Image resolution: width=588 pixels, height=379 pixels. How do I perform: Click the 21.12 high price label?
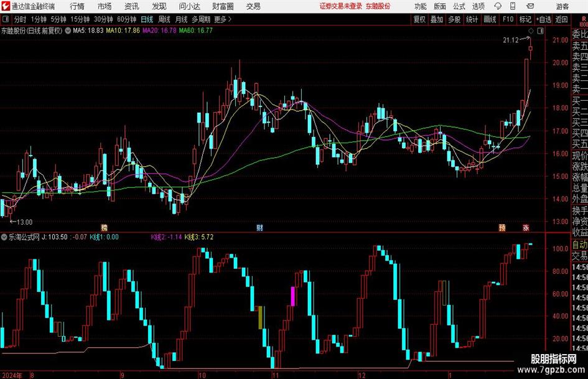point(511,40)
